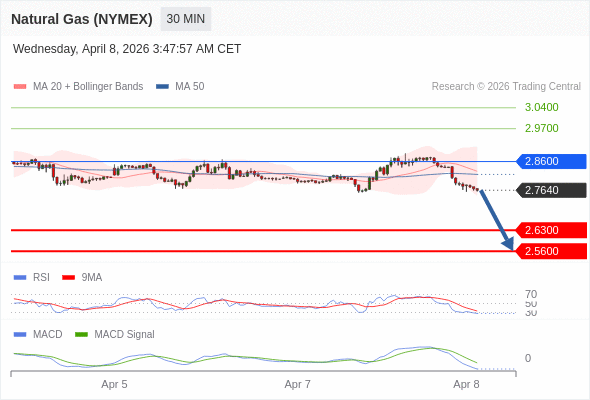Click the red 9MA legend swatch

point(68,278)
